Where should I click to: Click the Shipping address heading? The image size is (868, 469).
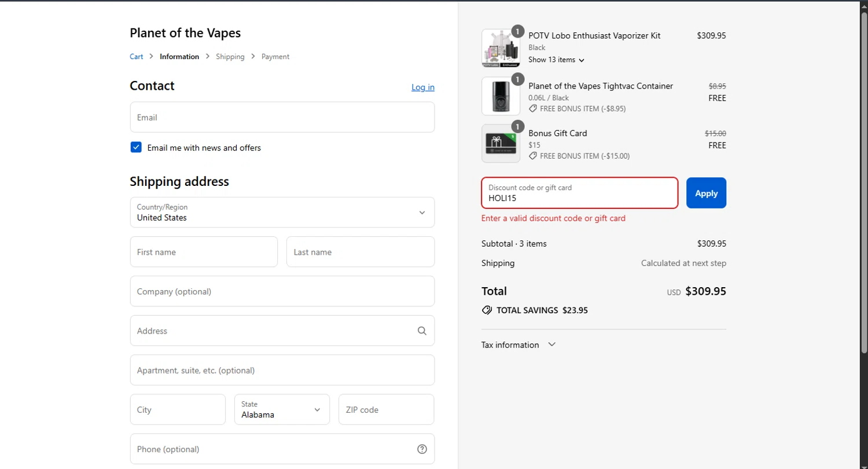(x=179, y=181)
